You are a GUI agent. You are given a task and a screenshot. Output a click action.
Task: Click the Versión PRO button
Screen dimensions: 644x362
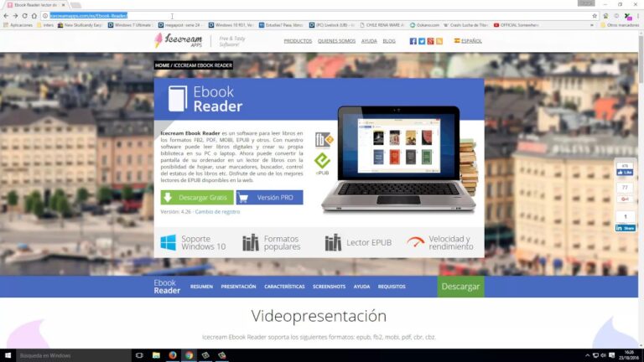(x=269, y=198)
